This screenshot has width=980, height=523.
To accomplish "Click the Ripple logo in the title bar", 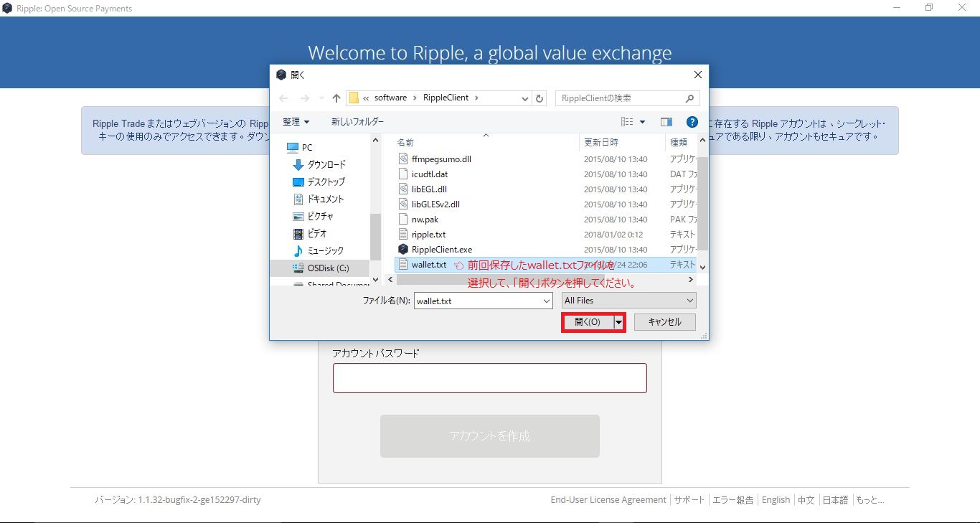I will (x=7, y=8).
